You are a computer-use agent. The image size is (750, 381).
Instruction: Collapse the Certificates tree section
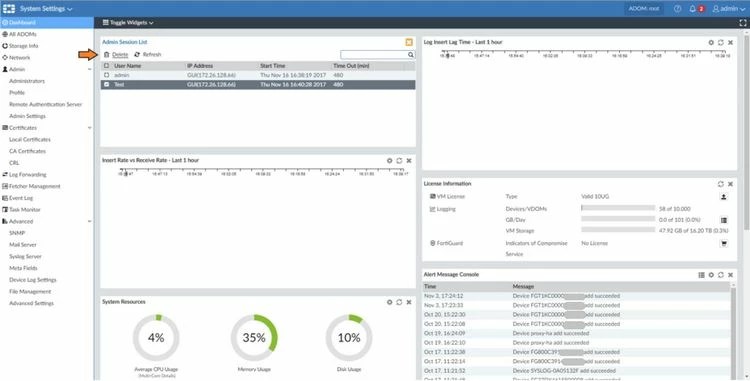click(89, 128)
